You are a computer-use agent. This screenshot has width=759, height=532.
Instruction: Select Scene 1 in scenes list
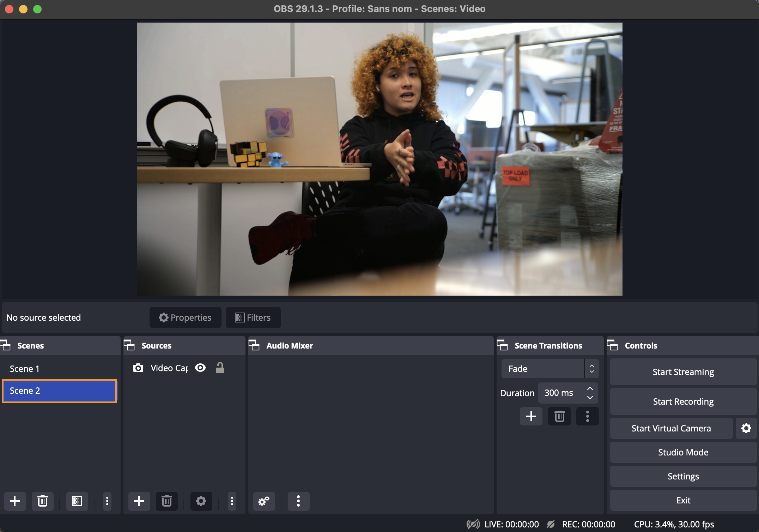tap(25, 369)
